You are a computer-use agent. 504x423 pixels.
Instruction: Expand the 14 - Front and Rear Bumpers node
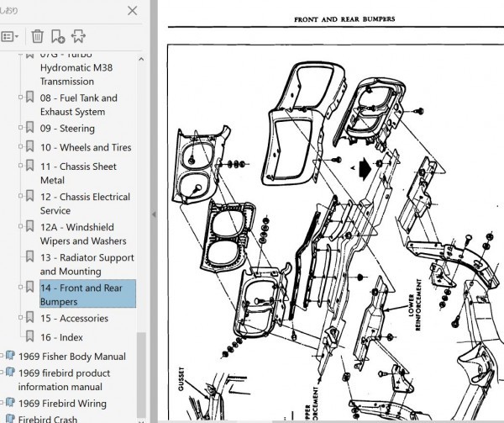[20, 287]
